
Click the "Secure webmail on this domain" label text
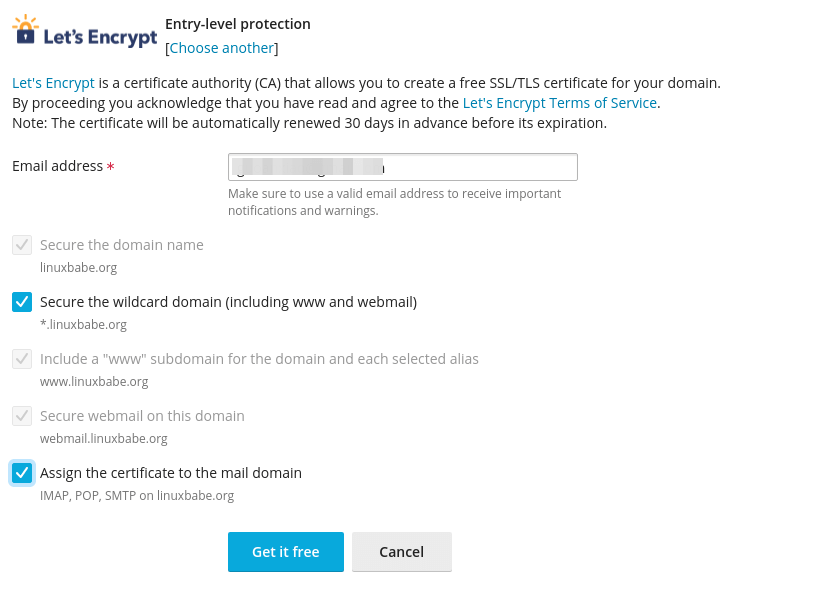pyautogui.click(x=142, y=416)
